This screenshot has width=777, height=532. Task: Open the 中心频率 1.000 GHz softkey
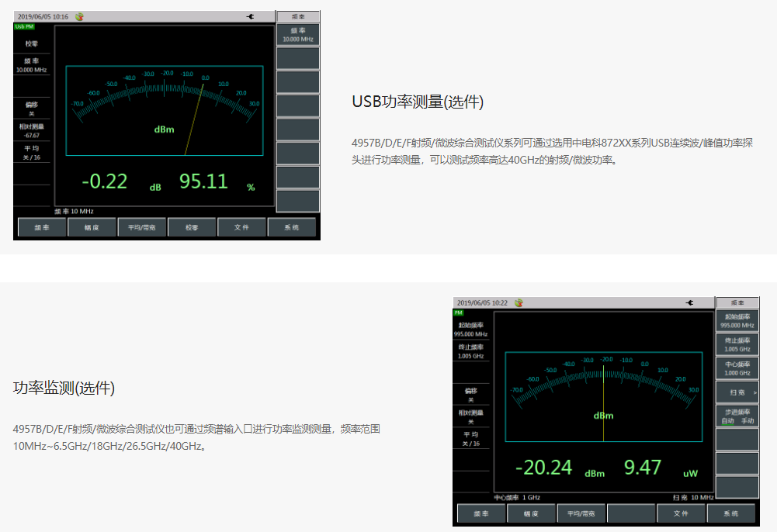737,368
